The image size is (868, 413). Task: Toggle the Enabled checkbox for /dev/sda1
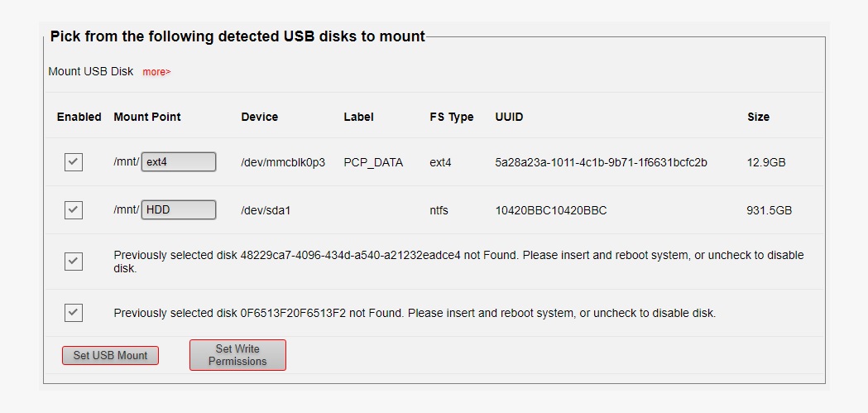(74, 210)
